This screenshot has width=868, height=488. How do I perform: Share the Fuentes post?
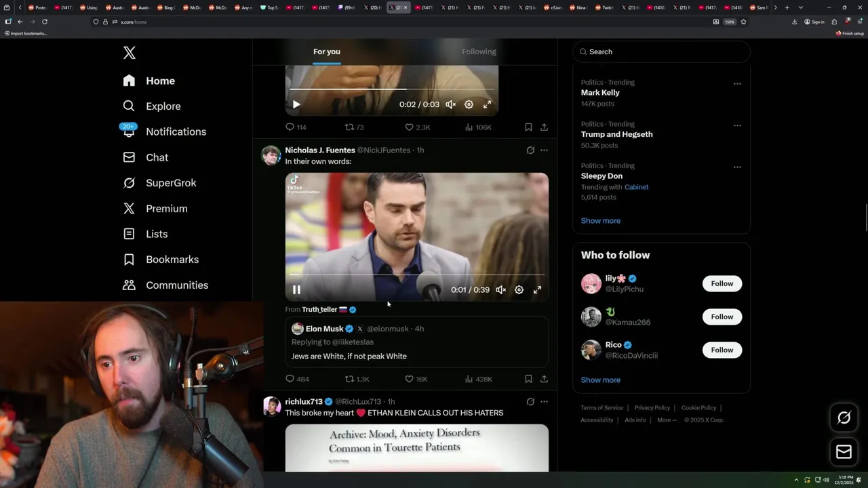coord(544,379)
